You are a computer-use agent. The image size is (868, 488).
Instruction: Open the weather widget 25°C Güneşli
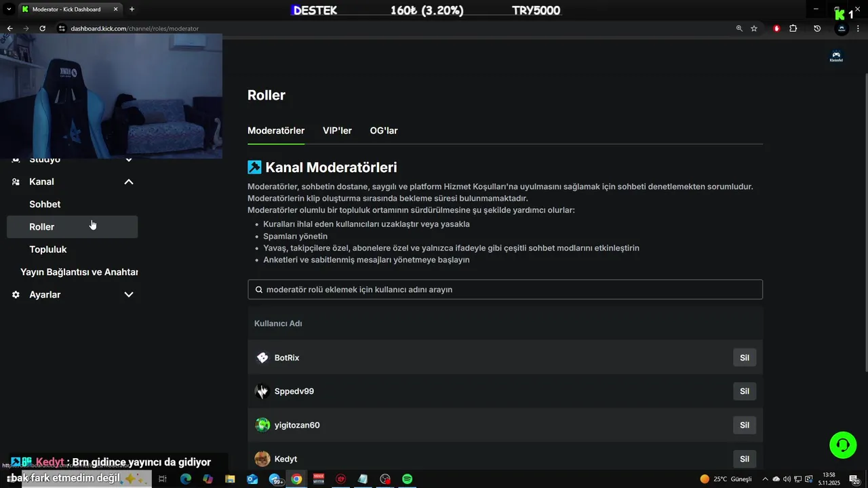click(726, 479)
